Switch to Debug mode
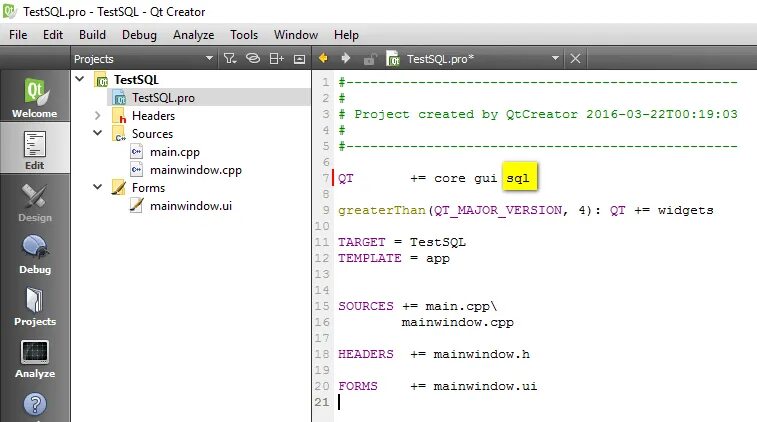Screen dimensions: 757x422 35,254
